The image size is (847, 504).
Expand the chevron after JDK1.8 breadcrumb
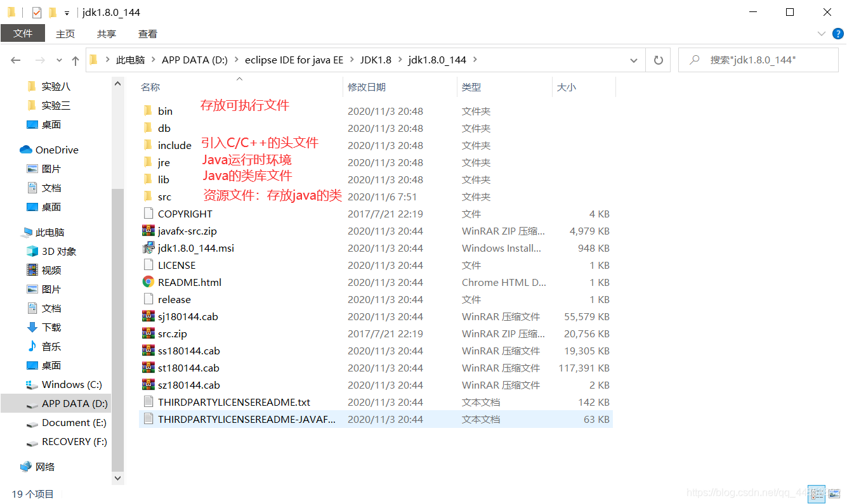tap(400, 60)
